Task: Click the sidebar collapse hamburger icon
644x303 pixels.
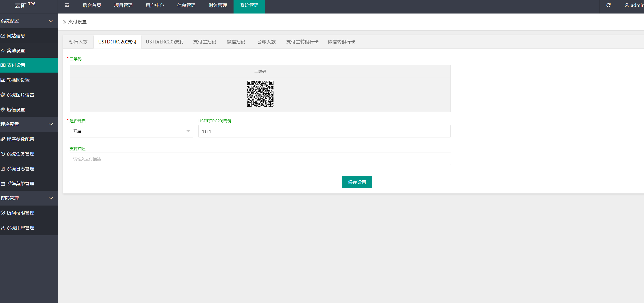Action: pyautogui.click(x=67, y=5)
